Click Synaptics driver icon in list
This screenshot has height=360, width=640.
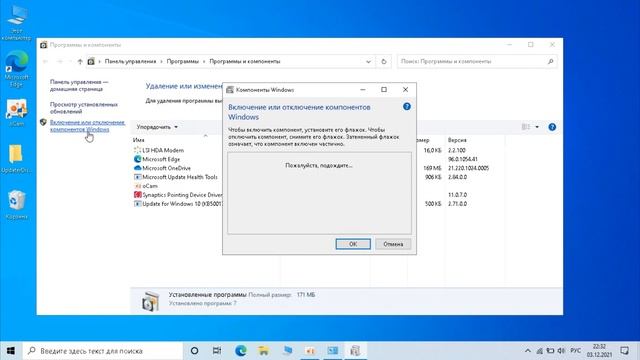(x=138, y=195)
